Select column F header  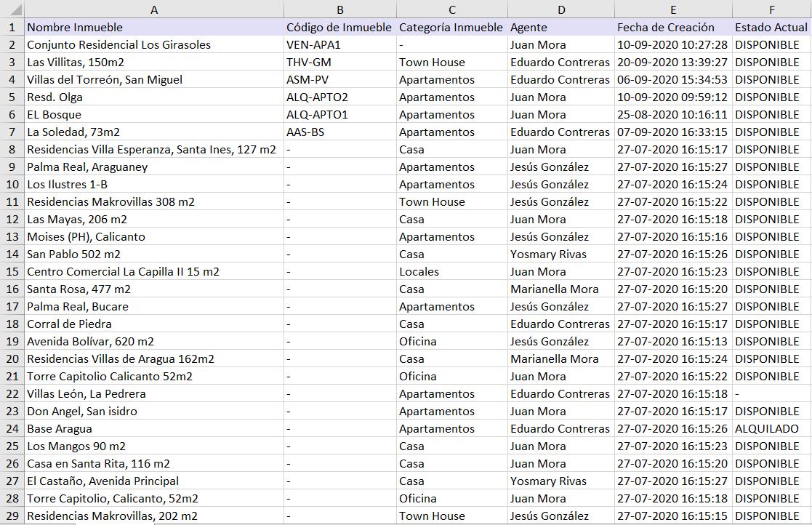[x=771, y=9]
